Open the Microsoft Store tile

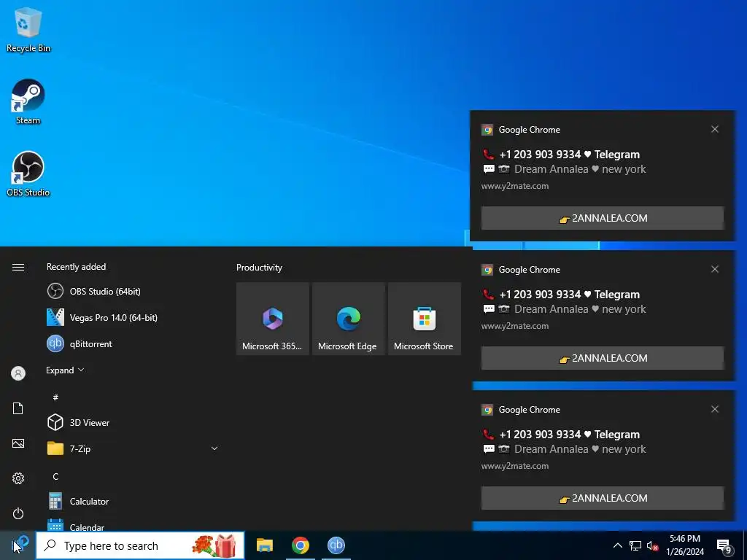[x=424, y=319]
